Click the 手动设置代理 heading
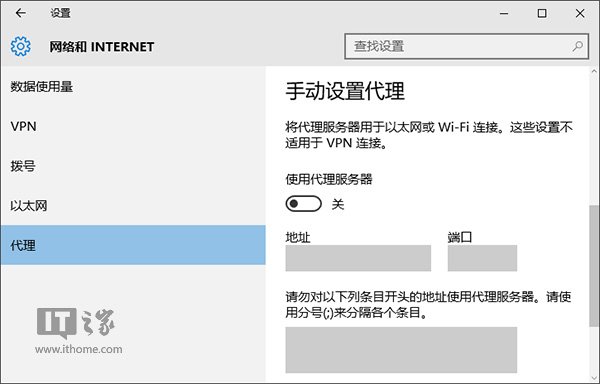Image resolution: width=600 pixels, height=384 pixels. (x=345, y=91)
